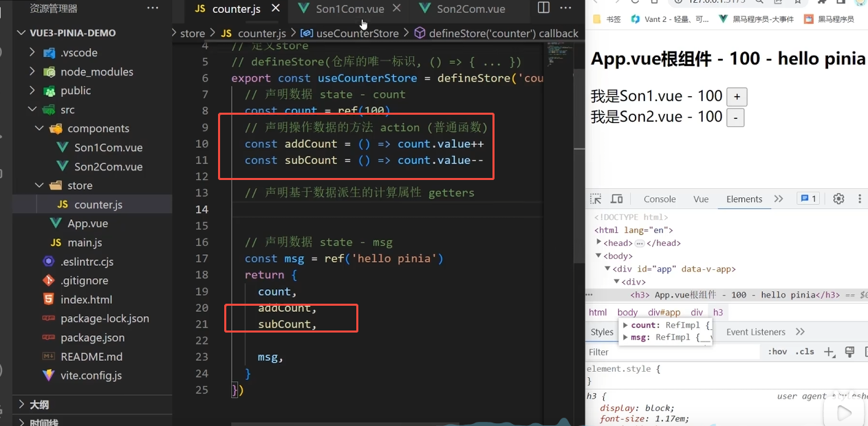Open the Event Listeners pane tab
This screenshot has height=426, width=868.
coord(756,332)
